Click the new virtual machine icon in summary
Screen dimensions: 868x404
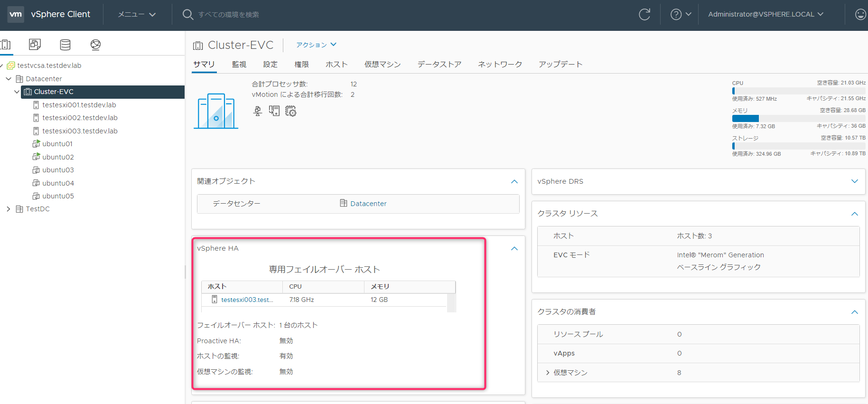(274, 111)
